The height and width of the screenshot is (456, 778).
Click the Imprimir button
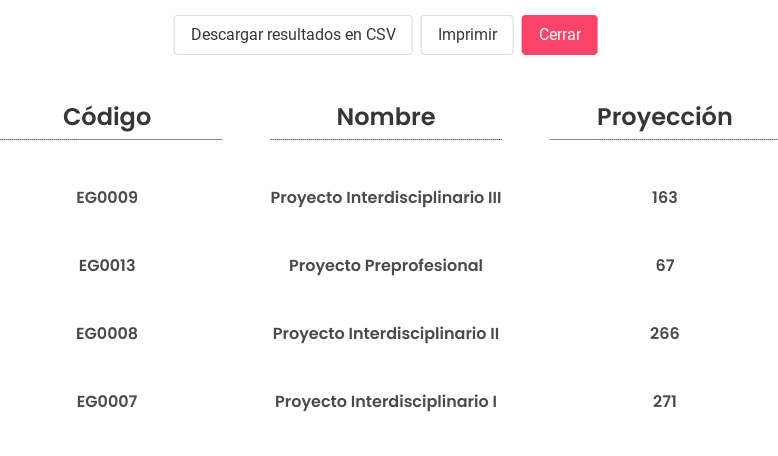tap(467, 35)
